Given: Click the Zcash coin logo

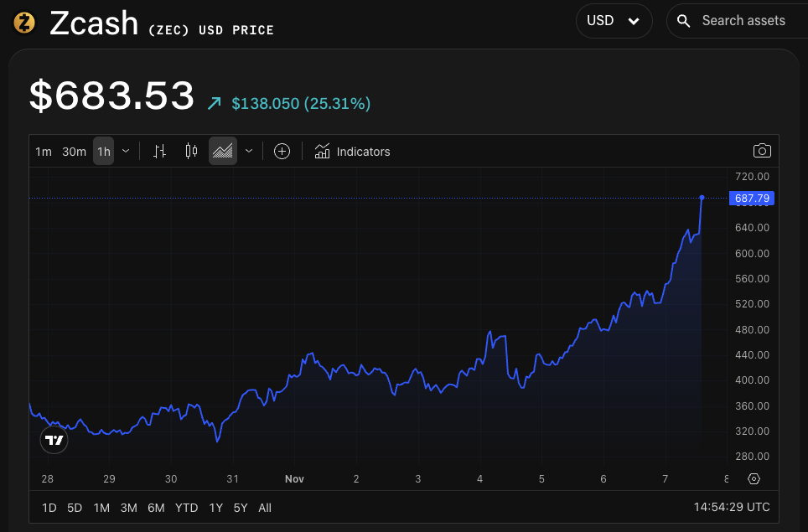Looking at the screenshot, I should [x=24, y=23].
